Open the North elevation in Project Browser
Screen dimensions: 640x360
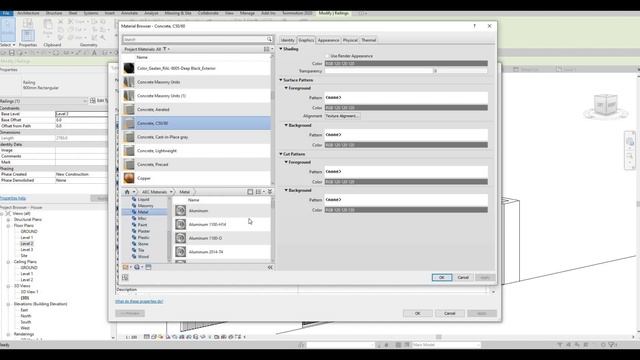click(x=26, y=316)
